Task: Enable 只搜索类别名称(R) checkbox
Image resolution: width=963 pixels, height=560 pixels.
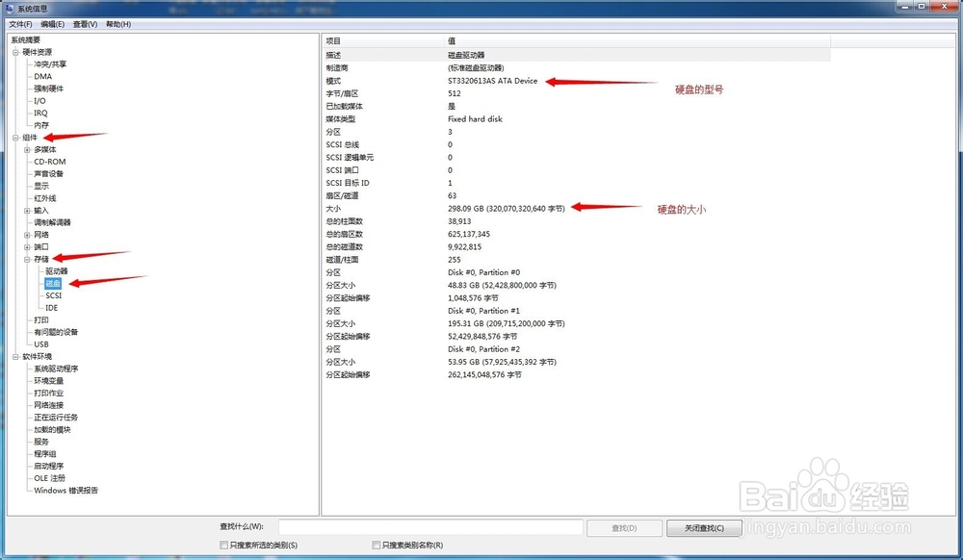Action: click(376, 545)
